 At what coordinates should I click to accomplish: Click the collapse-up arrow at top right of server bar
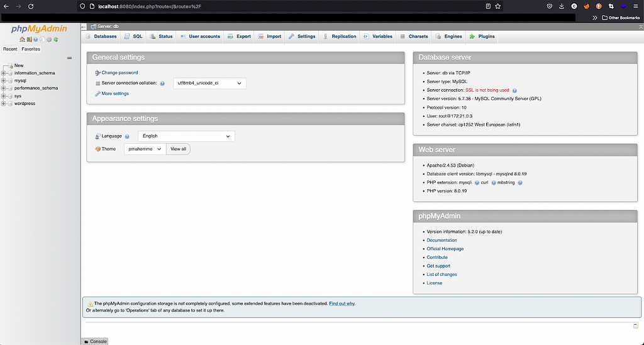click(x=641, y=26)
